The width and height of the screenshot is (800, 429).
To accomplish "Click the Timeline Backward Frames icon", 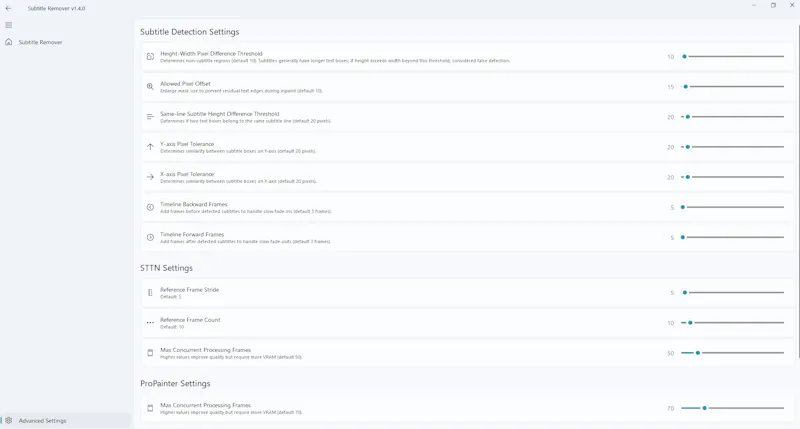I will pyautogui.click(x=150, y=207).
